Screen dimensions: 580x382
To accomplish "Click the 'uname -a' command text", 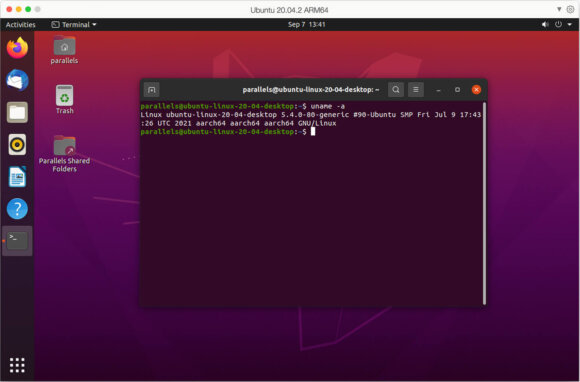I will tap(328, 107).
